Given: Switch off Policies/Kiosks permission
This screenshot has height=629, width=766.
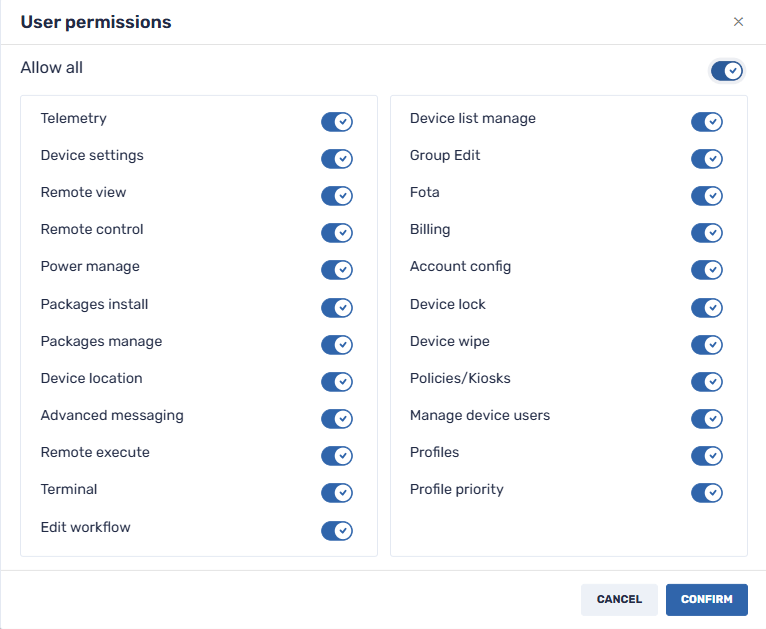Looking at the screenshot, I should pos(707,382).
